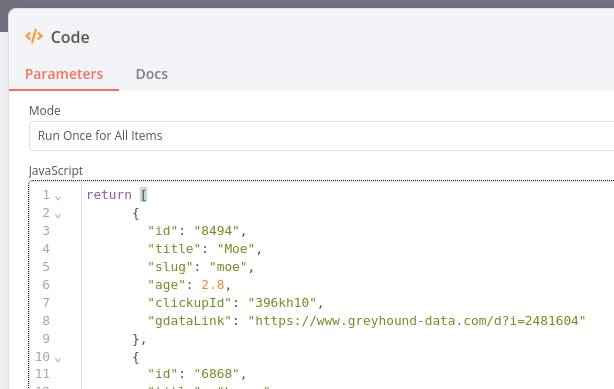Click the highlighted opening bracket after return
614x389 pixels.
(x=144, y=195)
